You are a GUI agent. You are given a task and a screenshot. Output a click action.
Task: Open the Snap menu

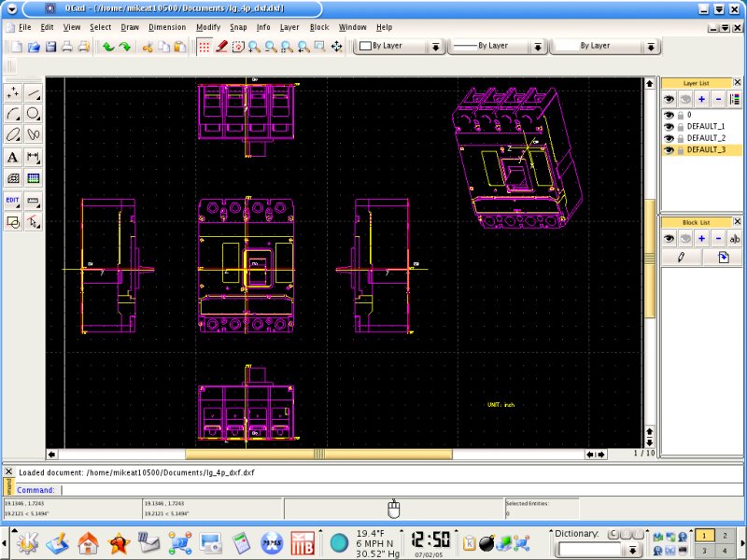click(238, 27)
